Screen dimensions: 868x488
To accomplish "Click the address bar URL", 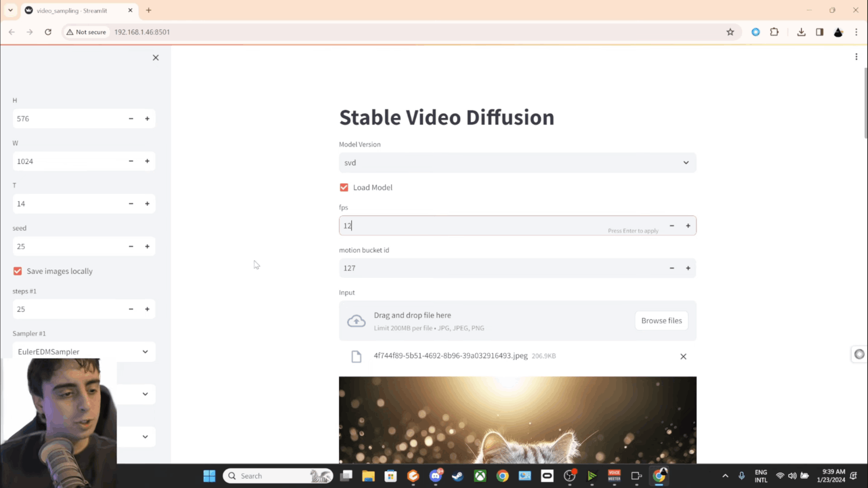I will pos(142,32).
